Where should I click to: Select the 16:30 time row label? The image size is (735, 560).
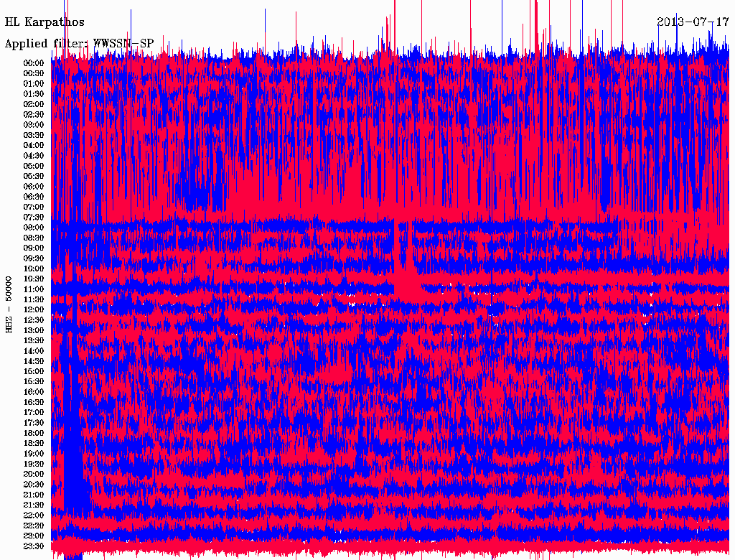click(x=34, y=403)
